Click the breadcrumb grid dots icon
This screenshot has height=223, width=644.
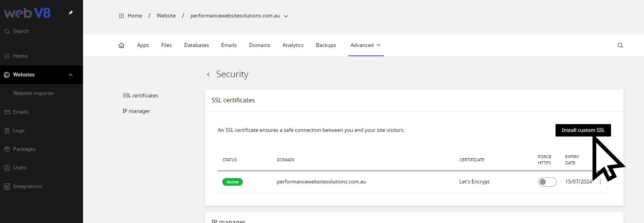(x=121, y=16)
